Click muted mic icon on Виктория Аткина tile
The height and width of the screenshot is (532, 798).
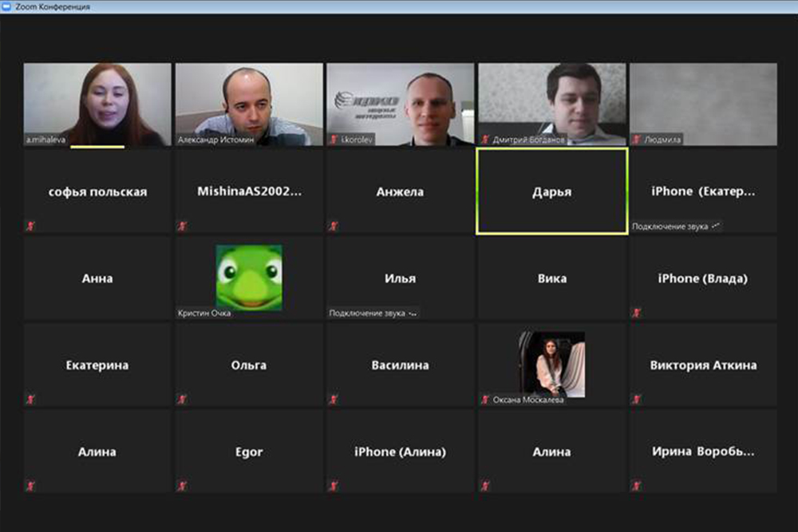pos(637,400)
